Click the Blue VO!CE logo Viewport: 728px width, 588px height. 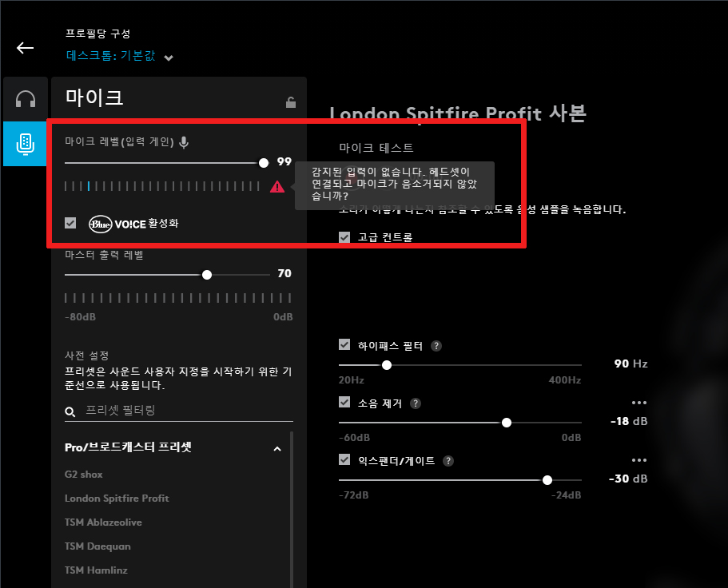(x=117, y=224)
